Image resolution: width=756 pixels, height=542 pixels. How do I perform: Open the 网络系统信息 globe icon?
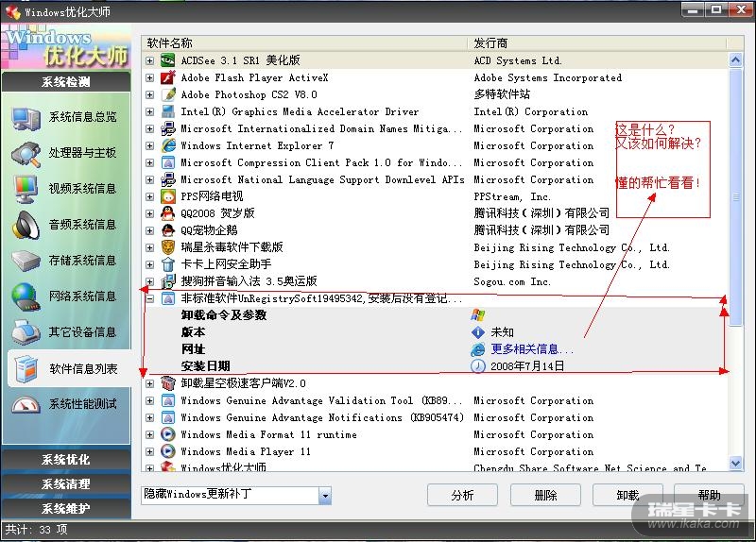tap(26, 296)
